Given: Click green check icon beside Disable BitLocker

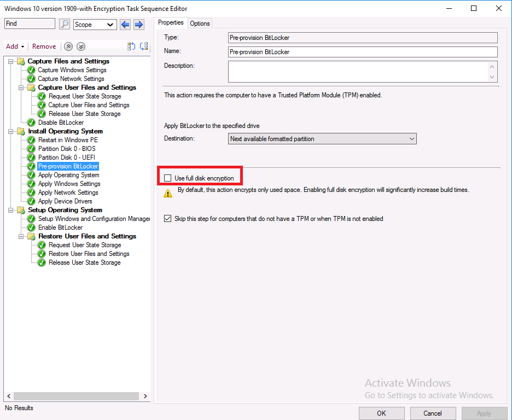Looking at the screenshot, I should [31, 122].
